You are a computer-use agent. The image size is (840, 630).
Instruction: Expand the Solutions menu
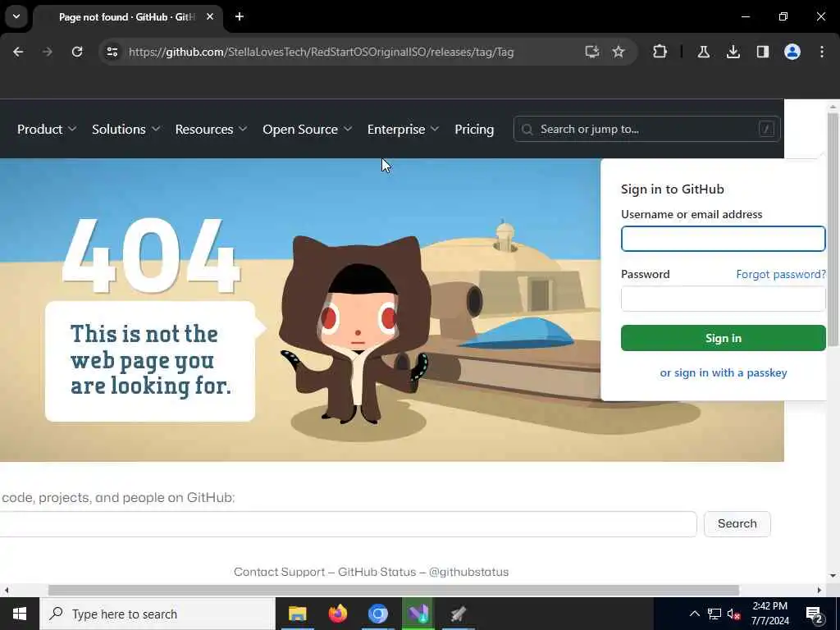tap(126, 129)
